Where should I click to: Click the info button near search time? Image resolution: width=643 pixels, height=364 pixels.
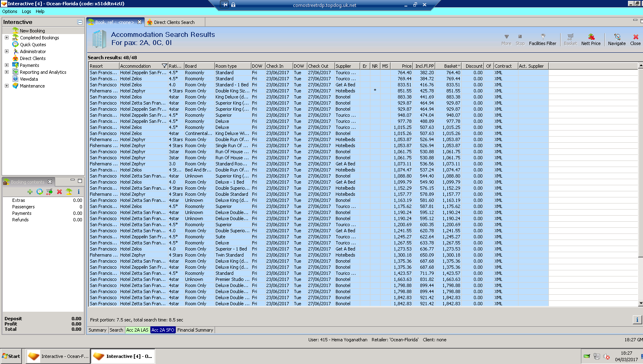pyautogui.click(x=637, y=320)
